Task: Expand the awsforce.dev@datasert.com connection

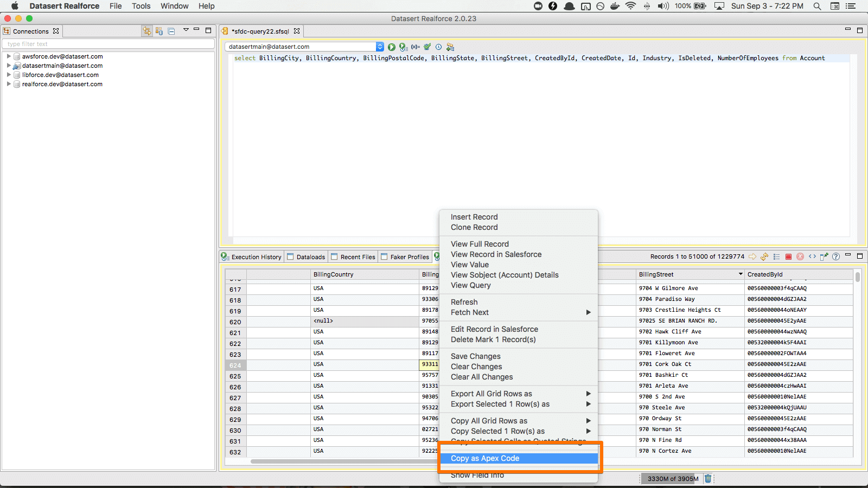Action: coord(9,56)
